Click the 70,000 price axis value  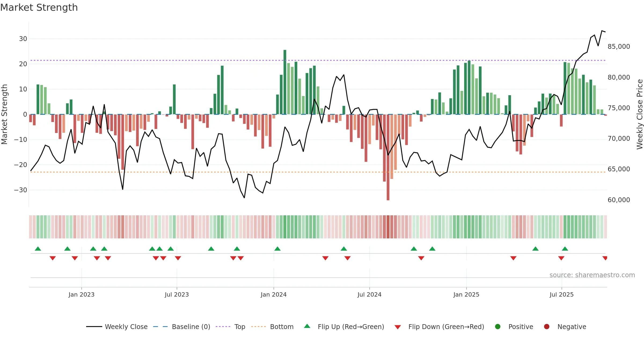619,139
